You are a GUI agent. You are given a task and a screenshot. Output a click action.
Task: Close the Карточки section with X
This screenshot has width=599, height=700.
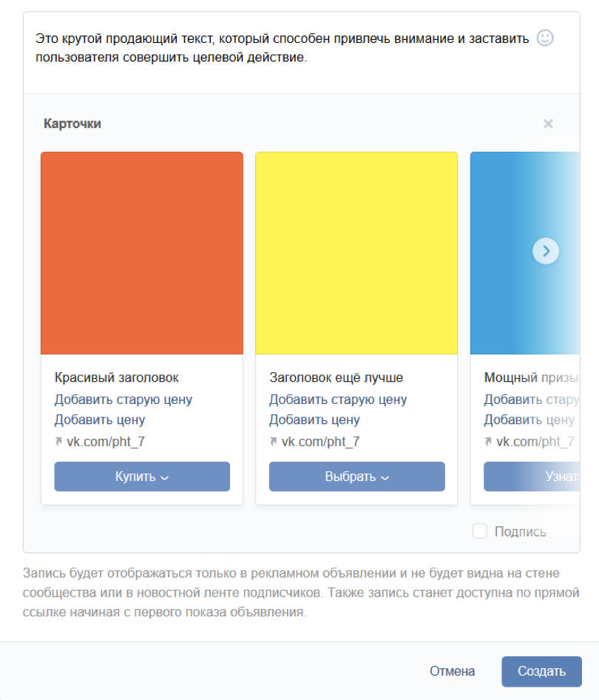click(x=548, y=124)
